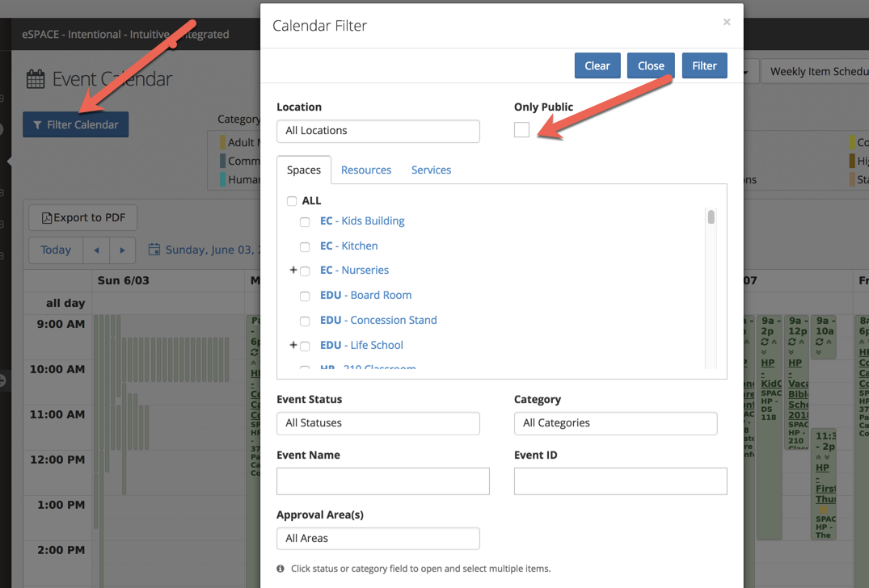Go to previous week with the left arrow
Image resolution: width=869 pixels, height=588 pixels.
tap(96, 250)
